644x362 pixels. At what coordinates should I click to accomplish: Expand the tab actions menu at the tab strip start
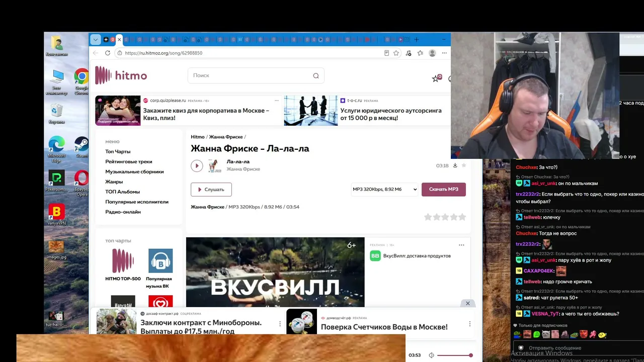coord(96,40)
